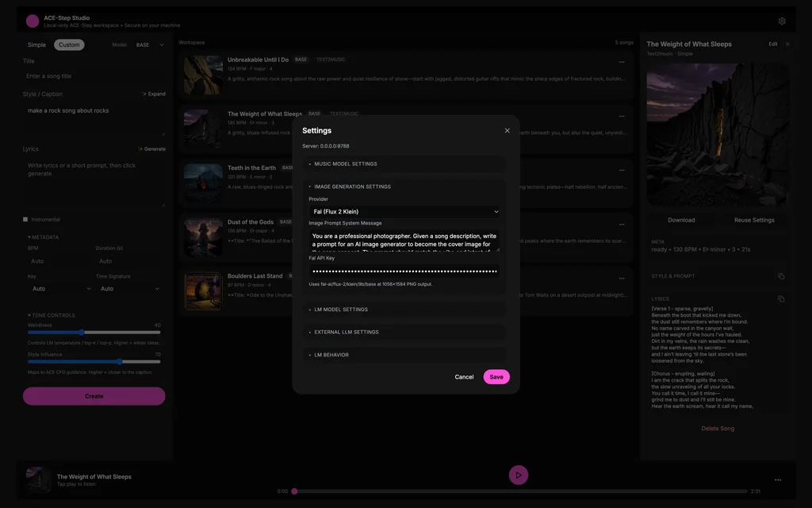The image size is (812, 508).
Task: Toggle the Instrumental checkbox
Action: pos(25,219)
